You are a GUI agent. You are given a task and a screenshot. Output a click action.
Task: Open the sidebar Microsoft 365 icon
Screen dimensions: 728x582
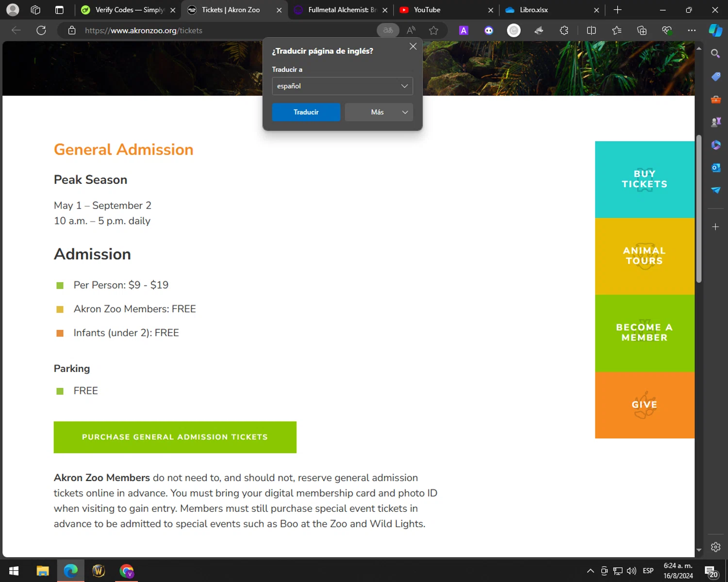pos(715,145)
